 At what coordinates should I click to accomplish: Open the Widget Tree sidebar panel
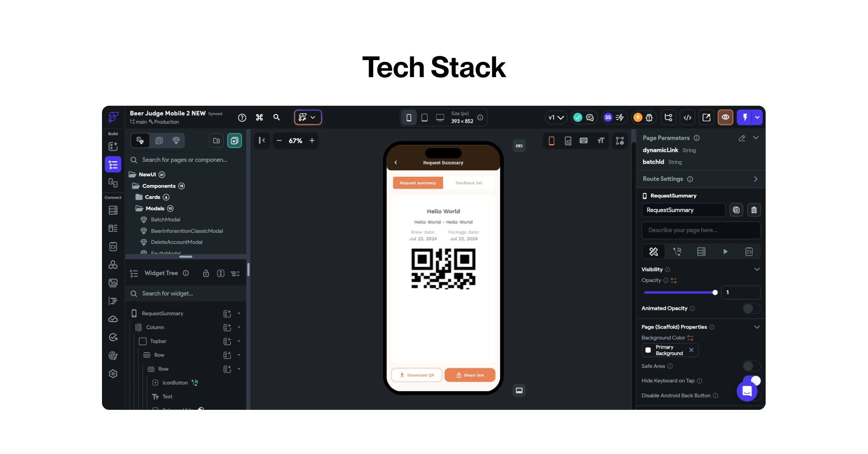pyautogui.click(x=113, y=165)
